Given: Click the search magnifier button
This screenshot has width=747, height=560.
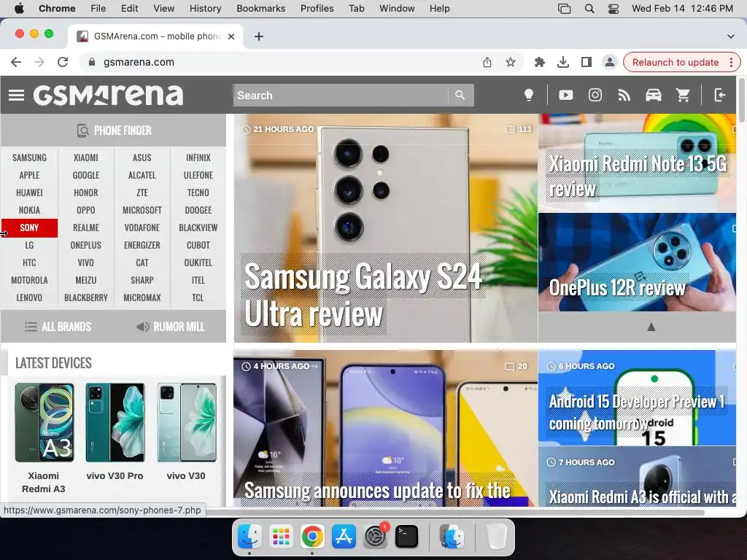Looking at the screenshot, I should [460, 96].
